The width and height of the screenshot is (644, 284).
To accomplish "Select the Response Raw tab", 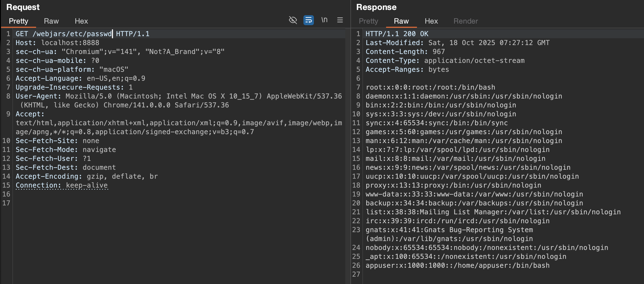I will point(401,21).
